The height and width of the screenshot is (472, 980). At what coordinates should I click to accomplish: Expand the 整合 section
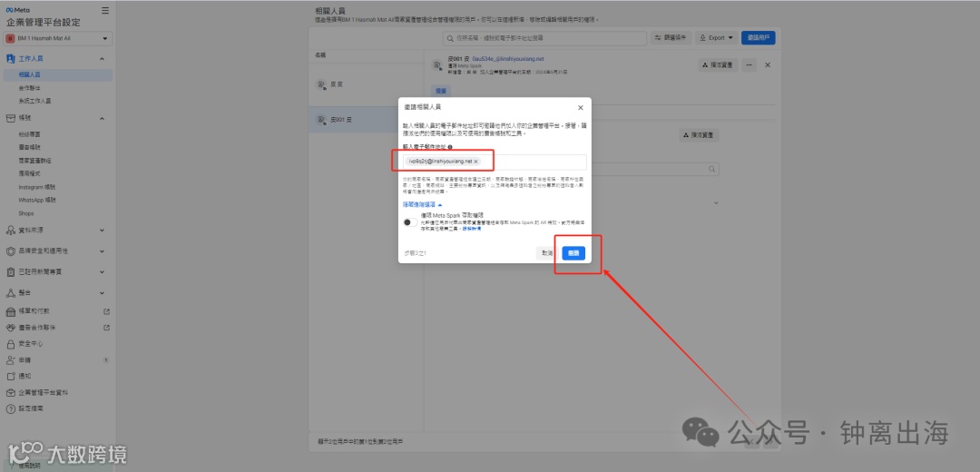coord(102,292)
